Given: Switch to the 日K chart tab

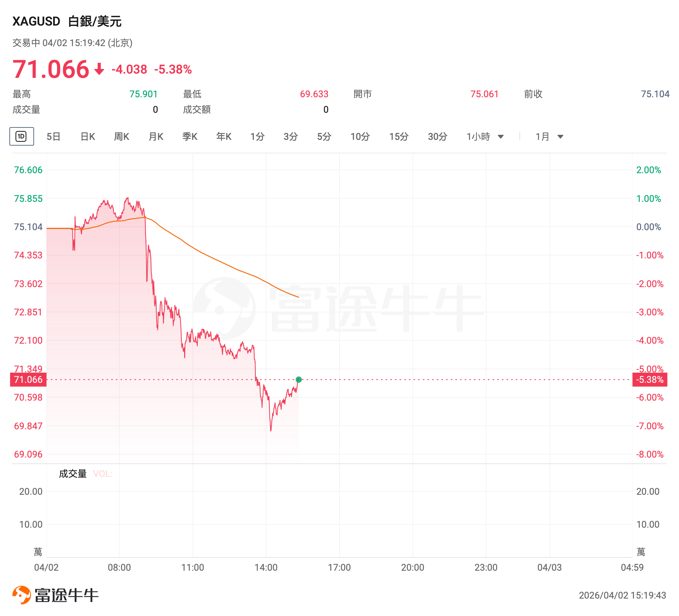Looking at the screenshot, I should (88, 137).
